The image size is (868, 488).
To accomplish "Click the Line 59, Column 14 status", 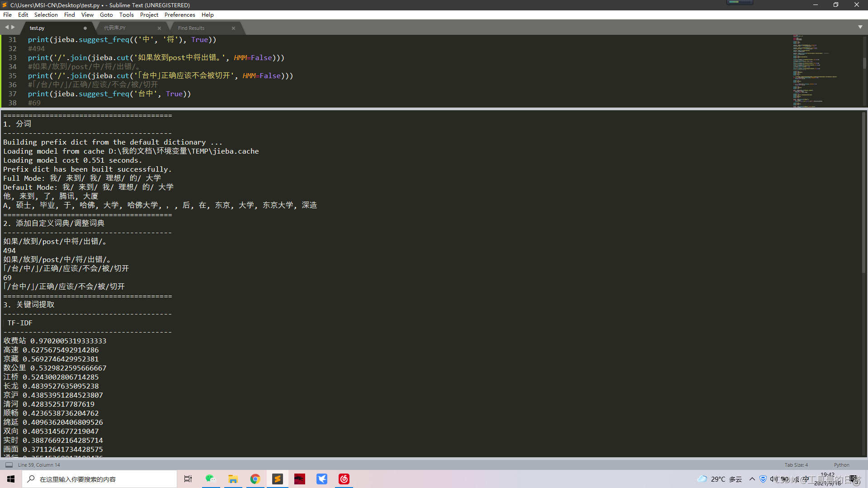I will pos(39,465).
